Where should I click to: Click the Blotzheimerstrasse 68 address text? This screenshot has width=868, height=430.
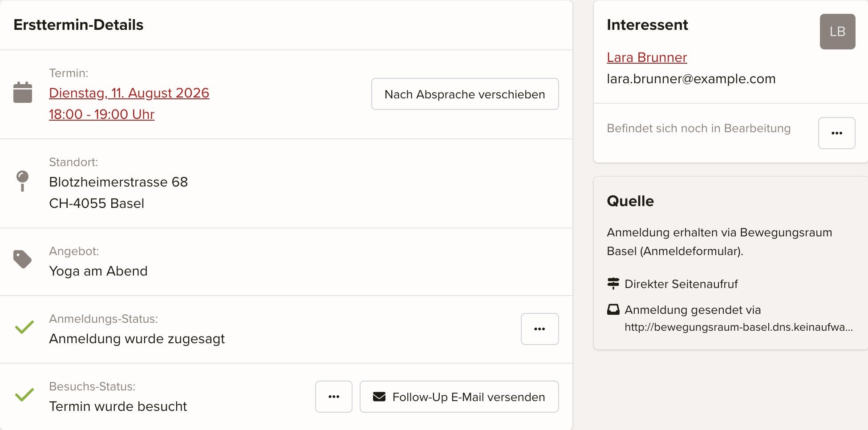point(118,182)
